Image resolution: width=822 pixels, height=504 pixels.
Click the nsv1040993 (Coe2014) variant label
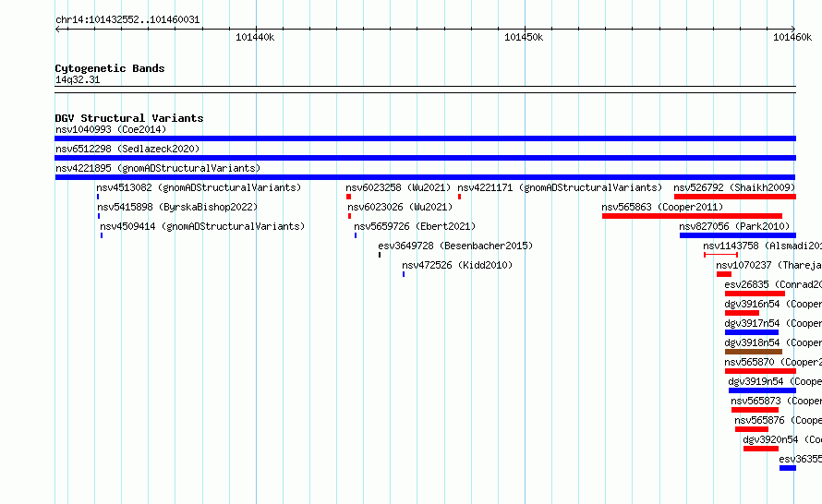[x=111, y=129]
